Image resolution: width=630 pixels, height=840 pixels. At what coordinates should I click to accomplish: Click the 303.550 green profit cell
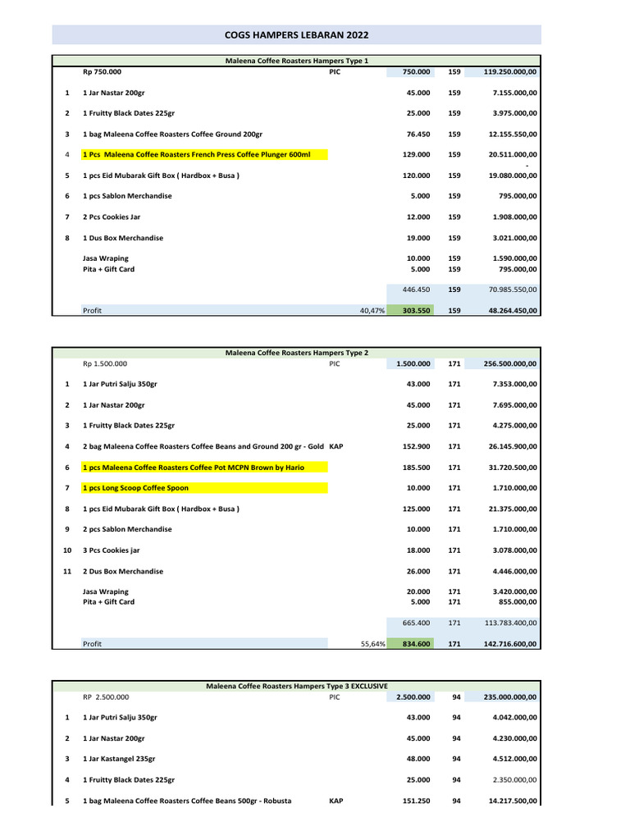[x=410, y=310]
